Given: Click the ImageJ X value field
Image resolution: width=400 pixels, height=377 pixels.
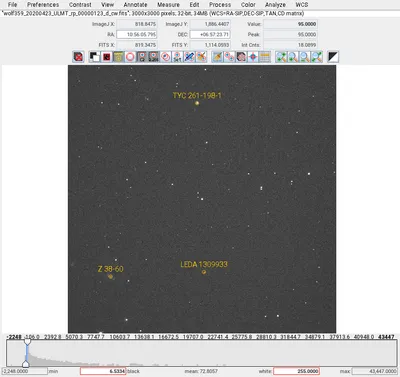Looking at the screenshot, I should coord(137,24).
